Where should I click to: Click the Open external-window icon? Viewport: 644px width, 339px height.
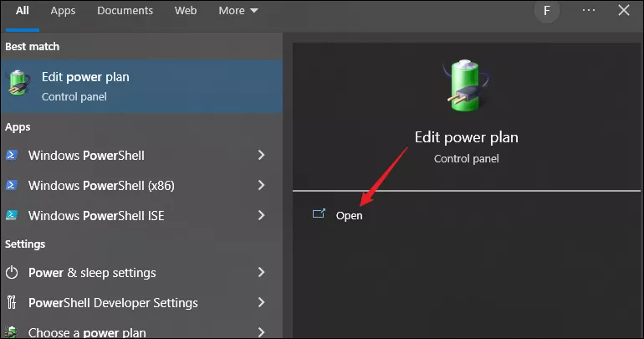pos(319,213)
